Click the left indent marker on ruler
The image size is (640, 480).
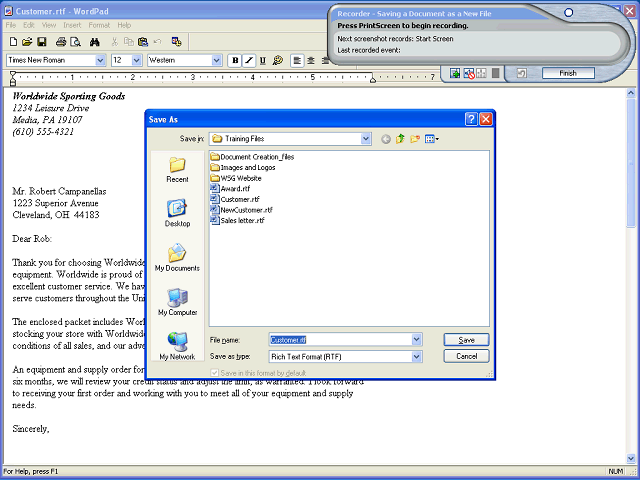click(x=13, y=82)
